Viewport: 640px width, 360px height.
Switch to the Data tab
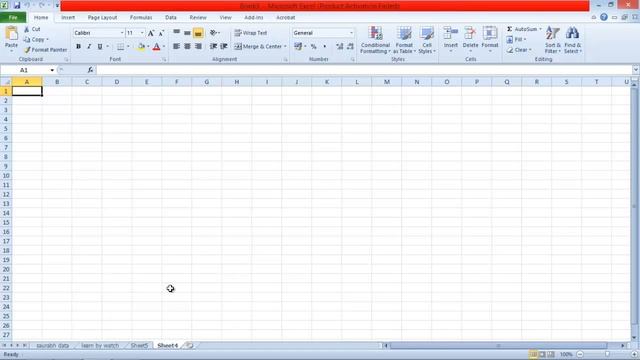[171, 18]
